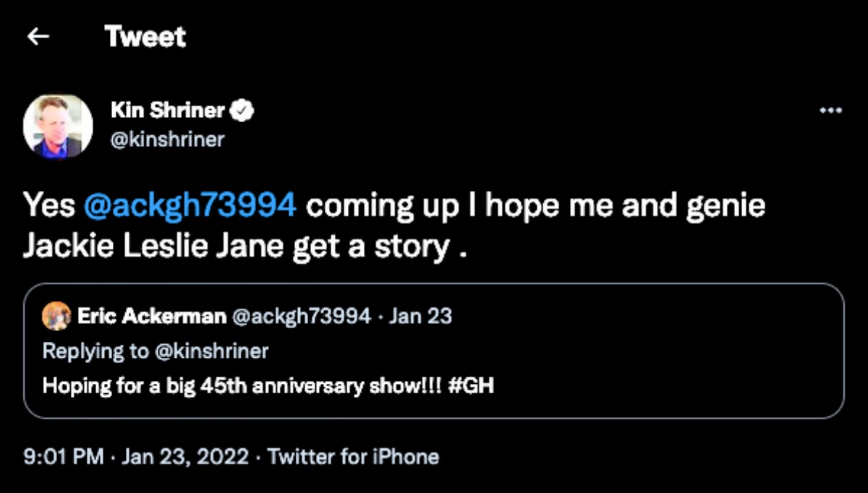Click the gray @ackgh73994 handle in quoted tweet

click(x=302, y=317)
